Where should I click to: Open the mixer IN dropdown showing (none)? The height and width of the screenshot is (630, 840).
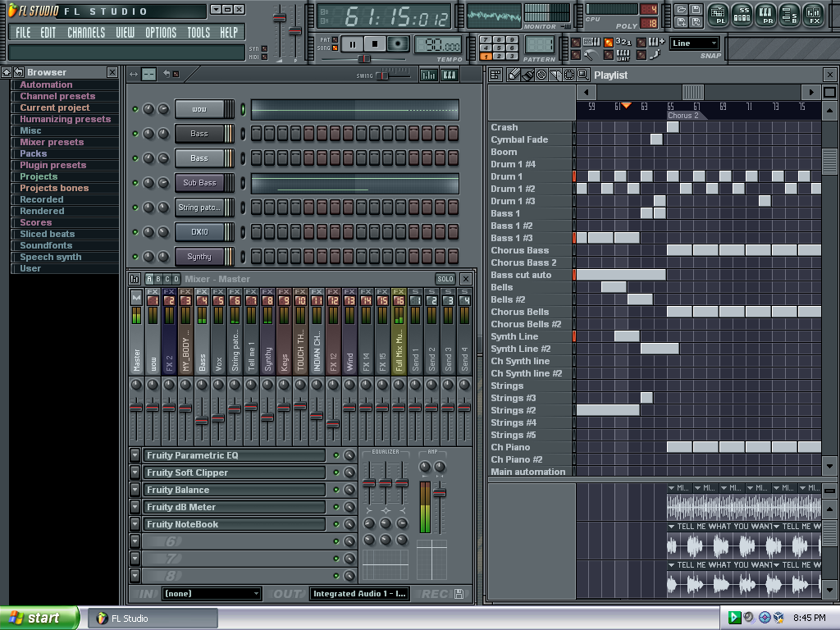tap(212, 594)
